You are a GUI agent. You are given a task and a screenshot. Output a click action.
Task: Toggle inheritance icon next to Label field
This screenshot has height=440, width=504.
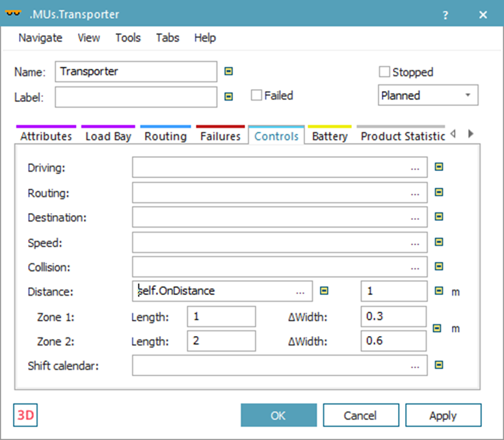(228, 96)
